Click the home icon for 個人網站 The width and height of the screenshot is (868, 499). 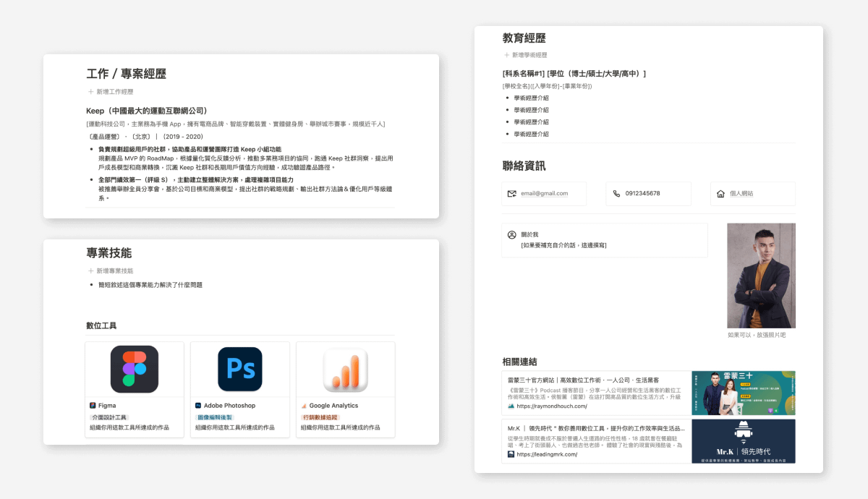click(720, 194)
